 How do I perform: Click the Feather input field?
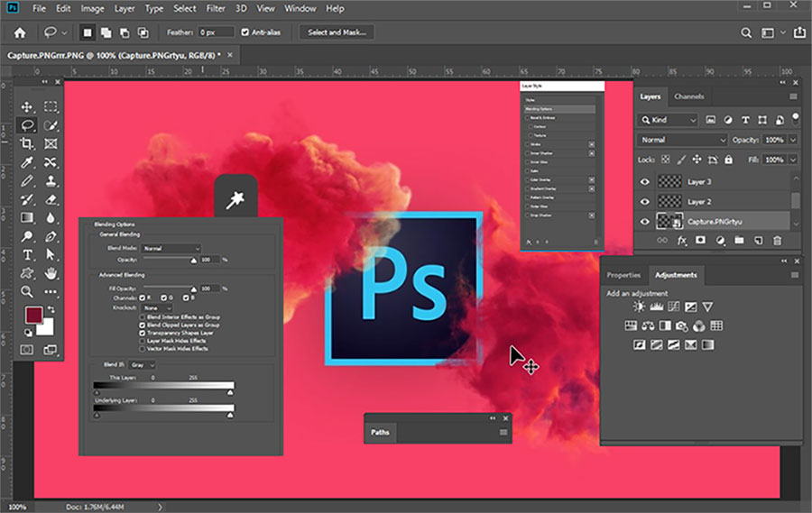[x=216, y=32]
